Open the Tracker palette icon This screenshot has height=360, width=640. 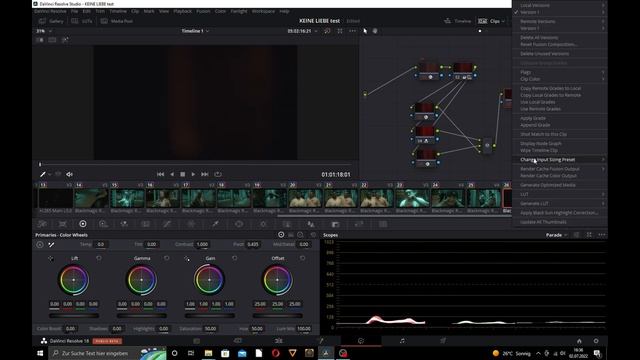(x=263, y=224)
